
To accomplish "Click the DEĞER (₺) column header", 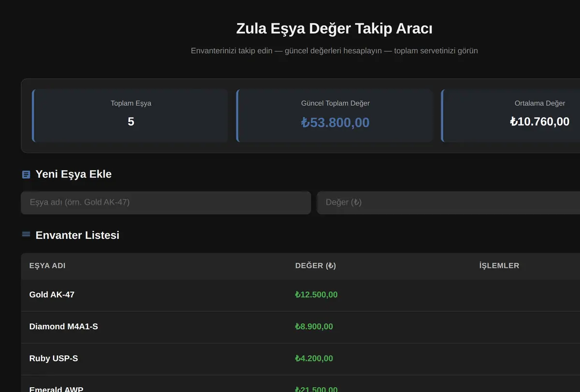I will [316, 266].
